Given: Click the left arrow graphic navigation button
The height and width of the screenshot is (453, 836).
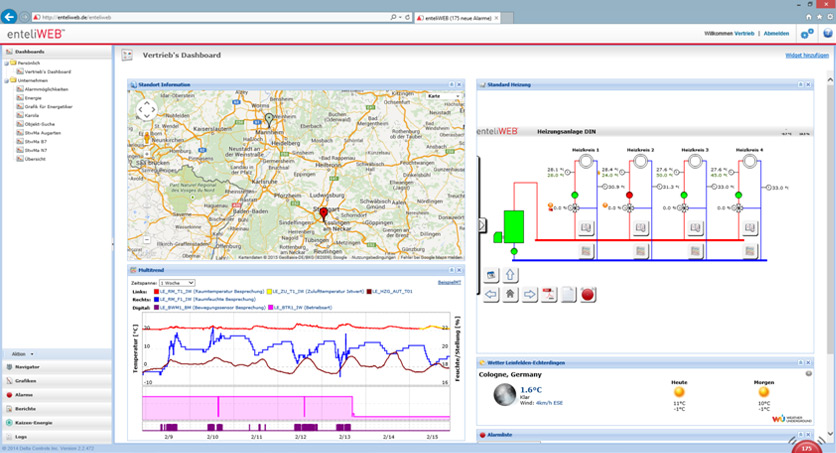Looking at the screenshot, I should click(491, 294).
